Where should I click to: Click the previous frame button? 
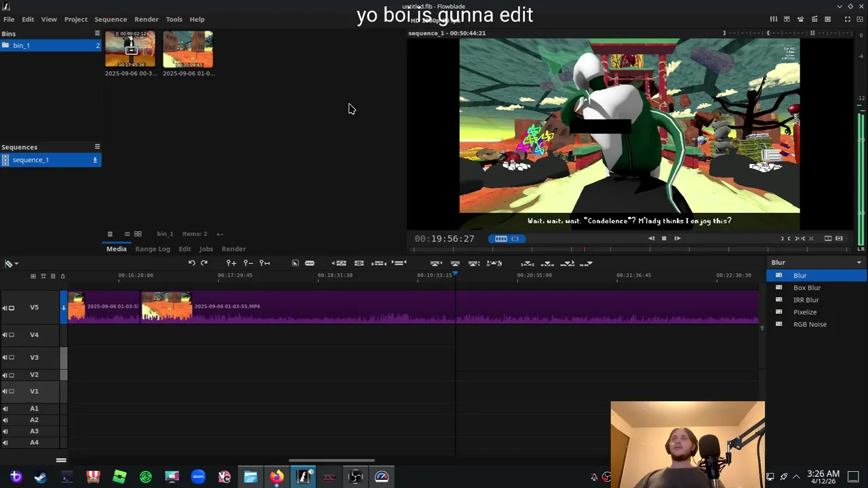(x=651, y=239)
